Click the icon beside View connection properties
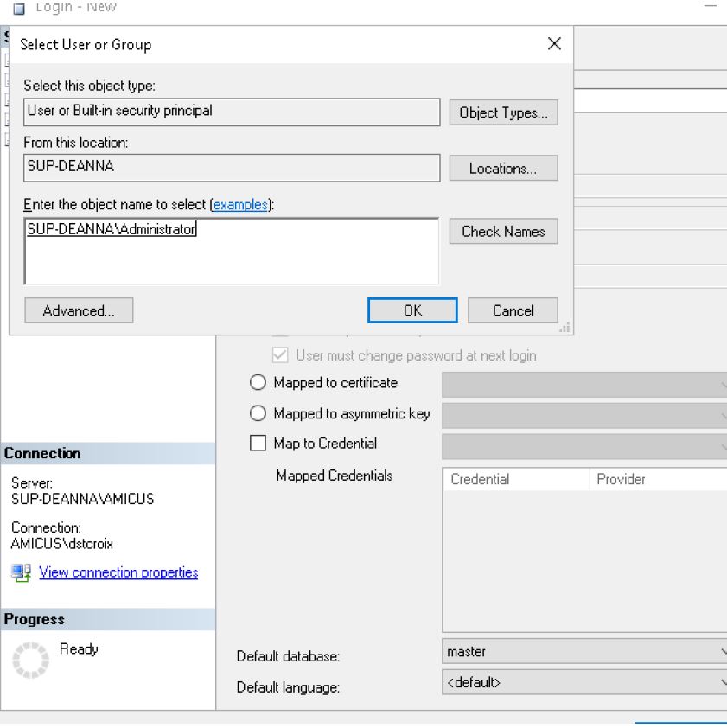The height and width of the screenshot is (728, 727). click(x=21, y=572)
